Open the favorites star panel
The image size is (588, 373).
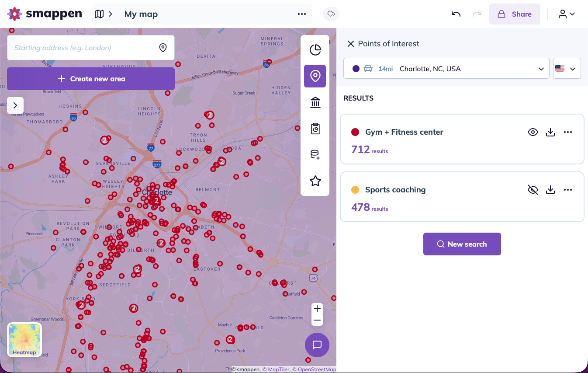[x=315, y=181]
